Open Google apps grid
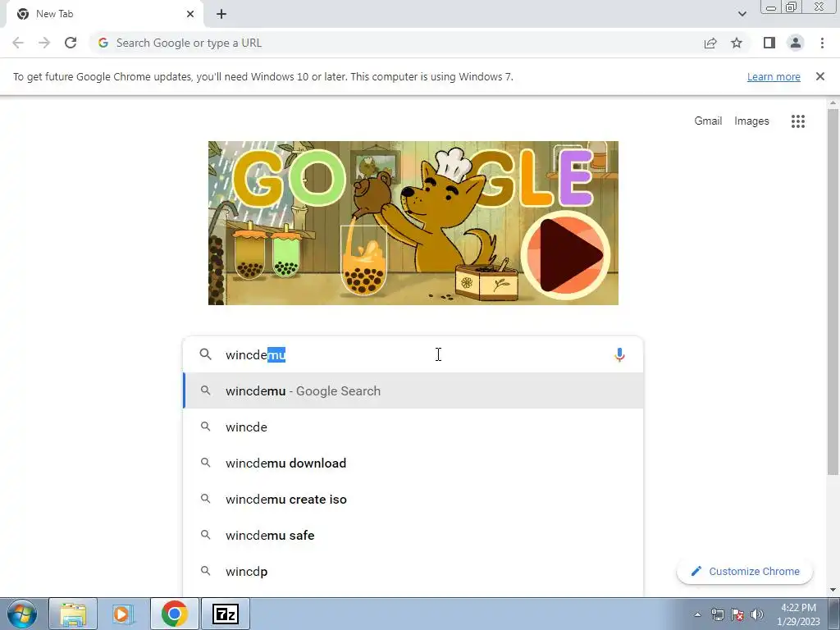Image resolution: width=840 pixels, height=630 pixels. pyautogui.click(x=797, y=121)
